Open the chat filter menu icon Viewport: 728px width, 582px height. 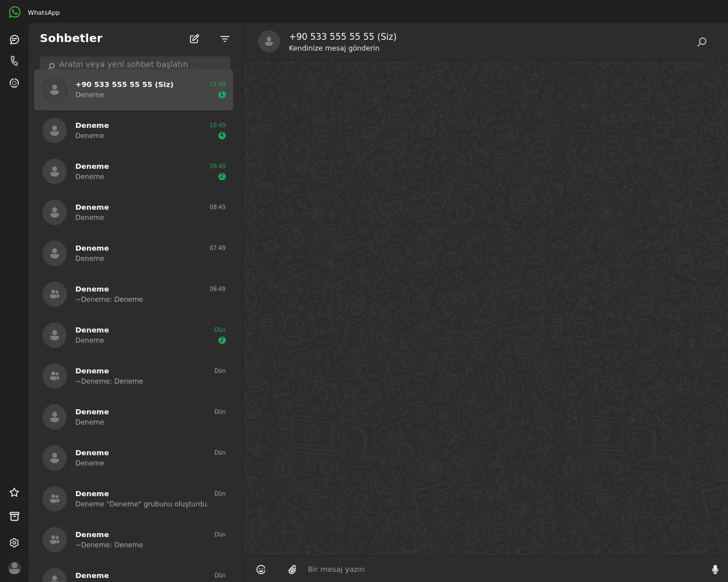click(225, 39)
